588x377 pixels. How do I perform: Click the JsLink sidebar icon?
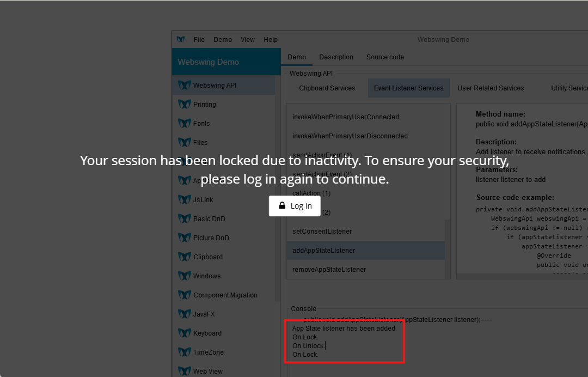185,200
